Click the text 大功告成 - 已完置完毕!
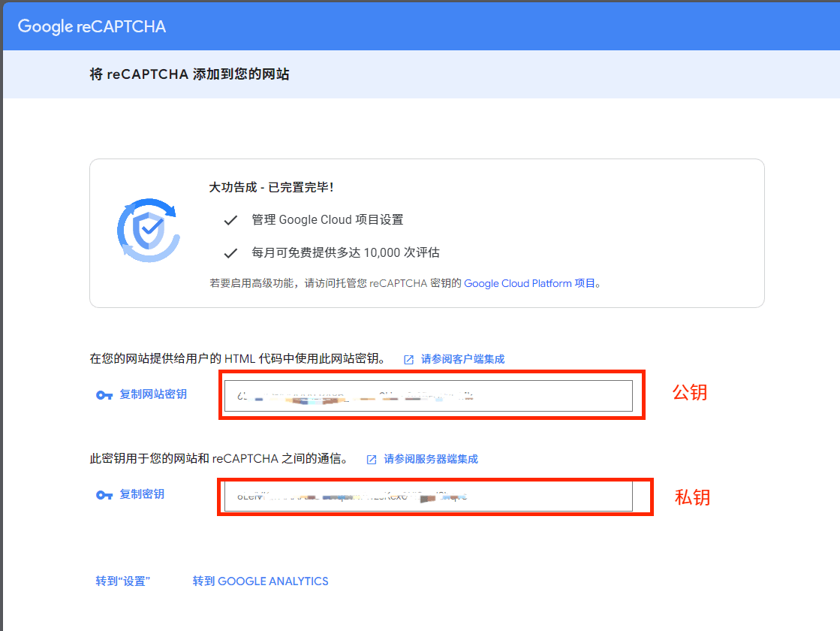The height and width of the screenshot is (631, 840). click(271, 187)
